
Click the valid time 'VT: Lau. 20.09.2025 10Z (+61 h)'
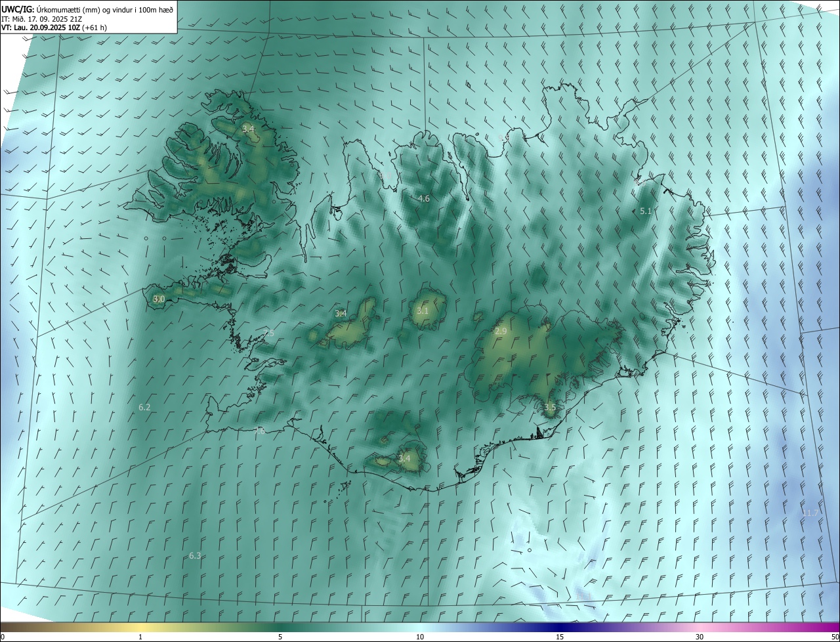click(x=54, y=28)
